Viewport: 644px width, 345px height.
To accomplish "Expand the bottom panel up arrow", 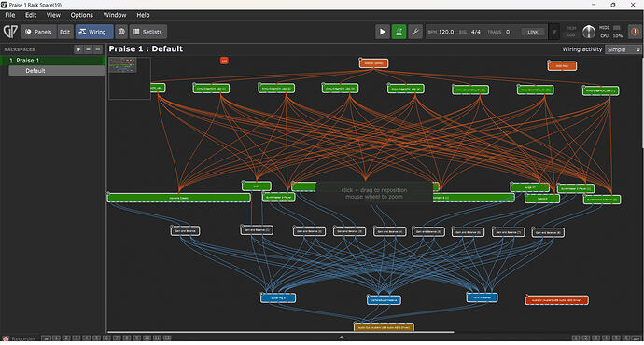I will click(342, 338).
